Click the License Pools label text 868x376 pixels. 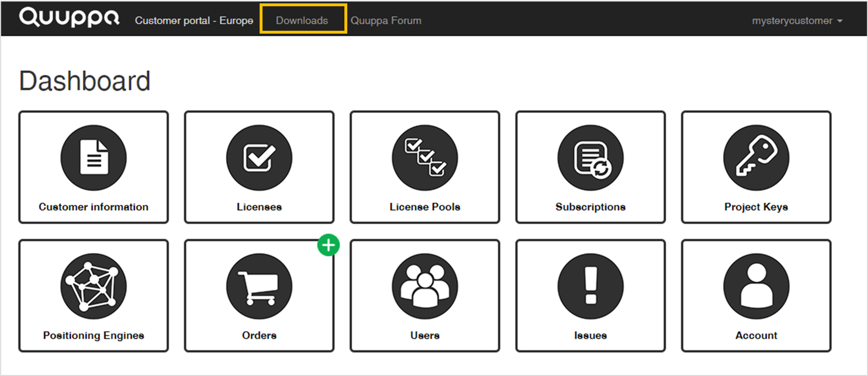tap(425, 207)
